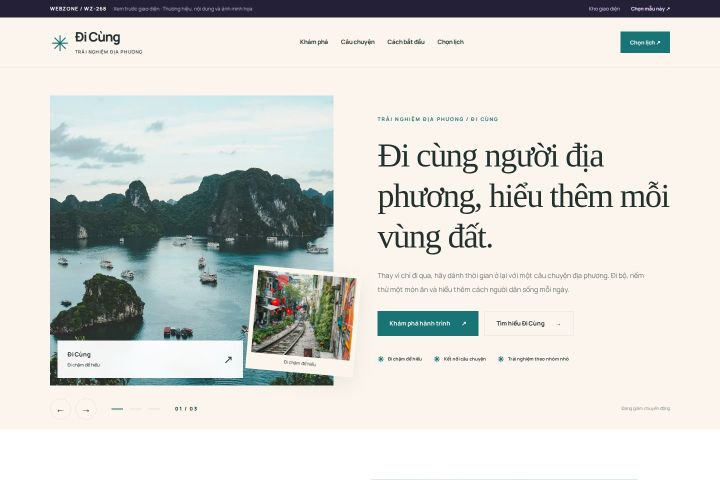720x480 pixels.
Task: Click the Đi Cùng brand name text
Action: point(97,38)
